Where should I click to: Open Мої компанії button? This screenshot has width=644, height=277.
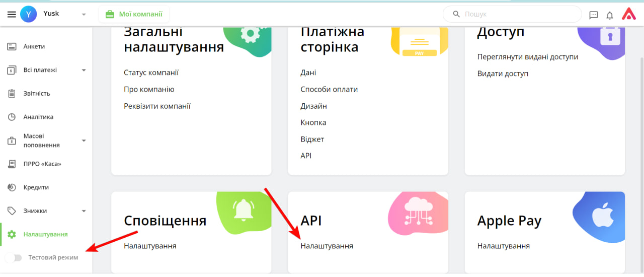click(134, 14)
